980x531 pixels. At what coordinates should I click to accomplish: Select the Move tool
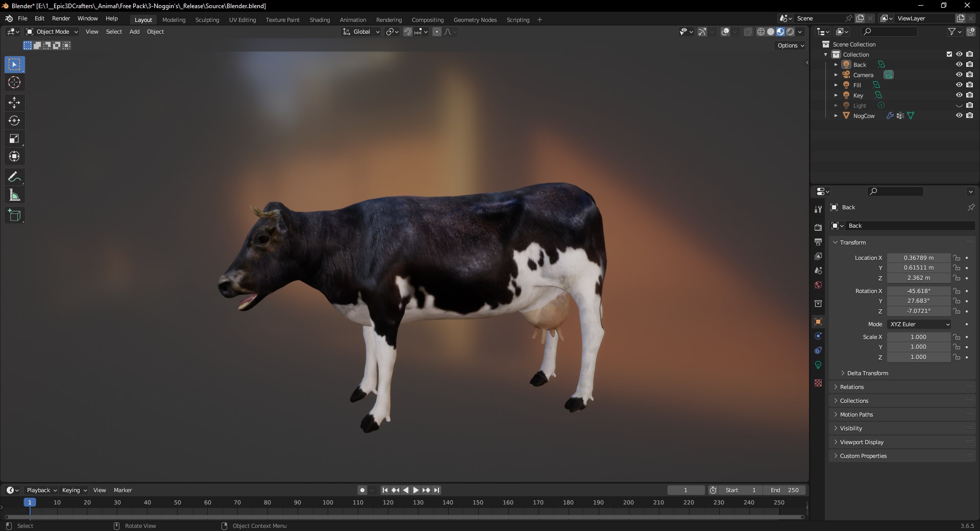pos(14,103)
